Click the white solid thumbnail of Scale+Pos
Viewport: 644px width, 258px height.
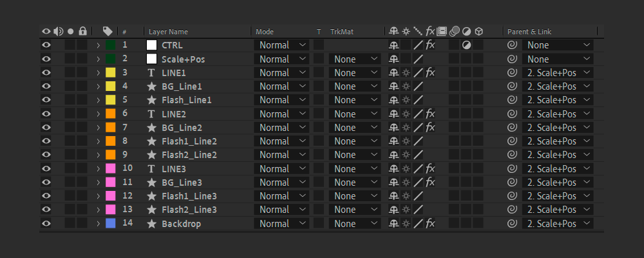click(x=151, y=59)
